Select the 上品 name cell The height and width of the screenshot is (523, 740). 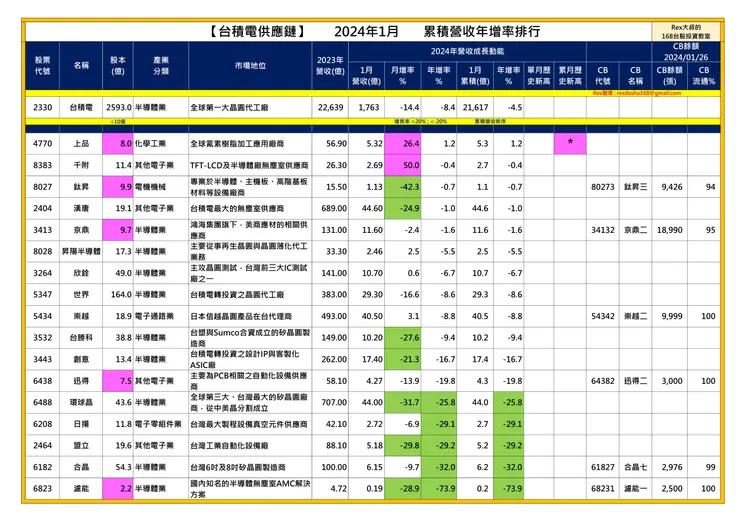(x=81, y=143)
